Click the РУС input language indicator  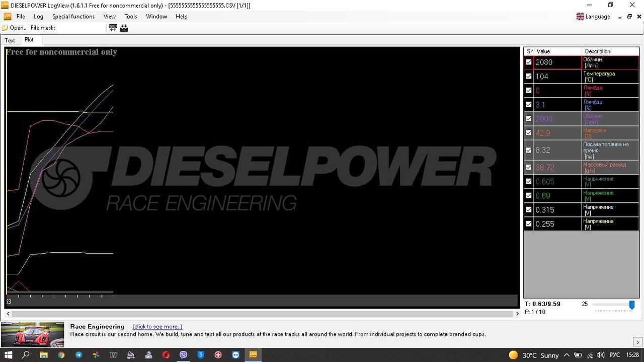coord(615,355)
